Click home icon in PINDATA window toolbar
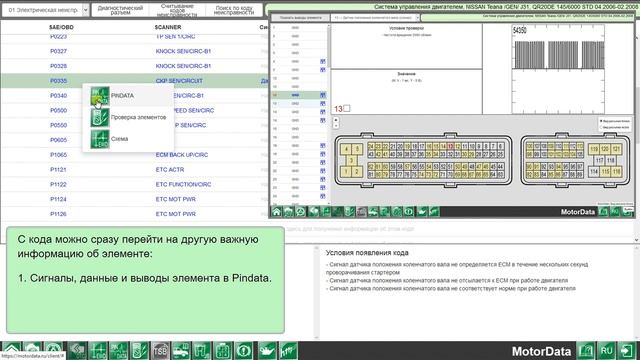640x360 pixels. pos(277,211)
